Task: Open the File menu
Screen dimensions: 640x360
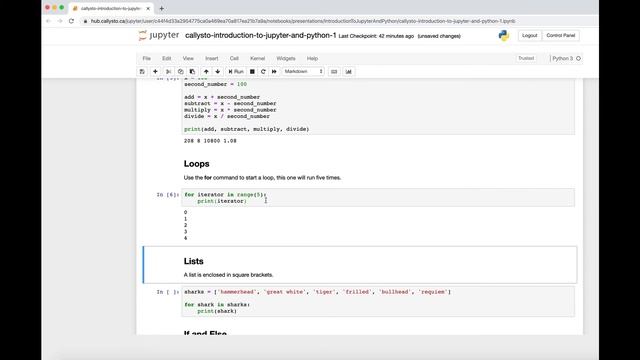Action: click(x=147, y=58)
